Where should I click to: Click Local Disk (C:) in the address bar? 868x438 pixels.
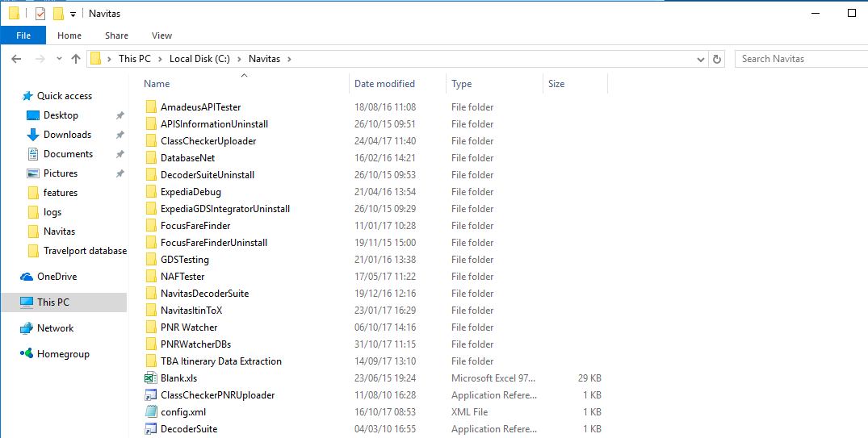199,59
